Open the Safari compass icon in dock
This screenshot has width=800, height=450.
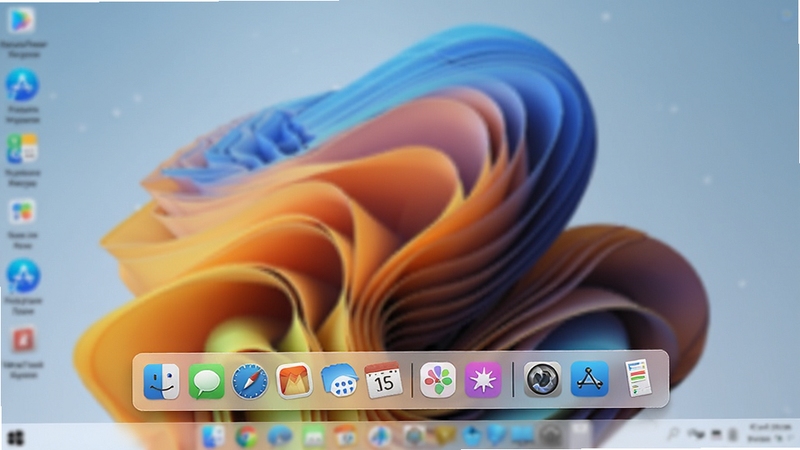[x=250, y=381]
